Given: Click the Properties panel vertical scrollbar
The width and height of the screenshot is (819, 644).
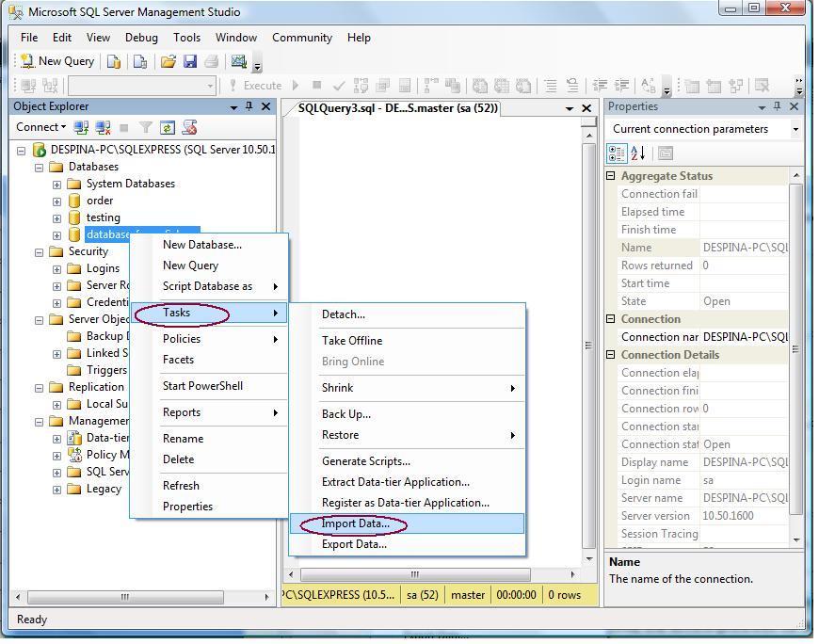Looking at the screenshot, I should (795, 349).
